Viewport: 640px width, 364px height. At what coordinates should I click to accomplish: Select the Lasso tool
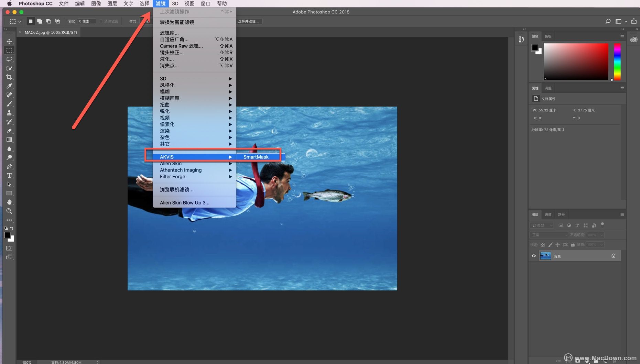(9, 59)
